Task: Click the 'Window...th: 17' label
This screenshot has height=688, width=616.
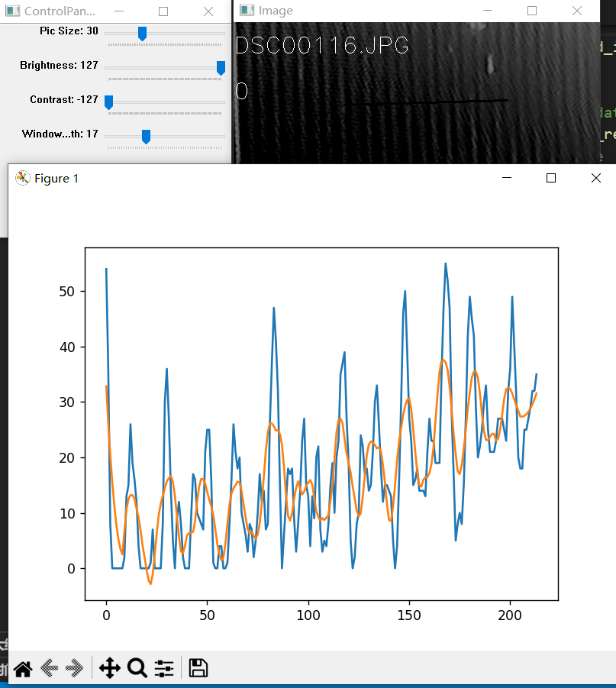Action: (60, 134)
